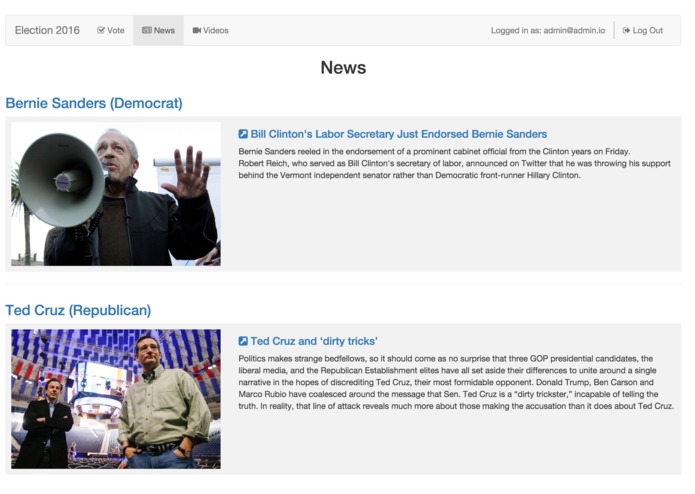Click the summary starting 'Politics makes strange bedfellows'
695x494 pixels.
pos(456,382)
